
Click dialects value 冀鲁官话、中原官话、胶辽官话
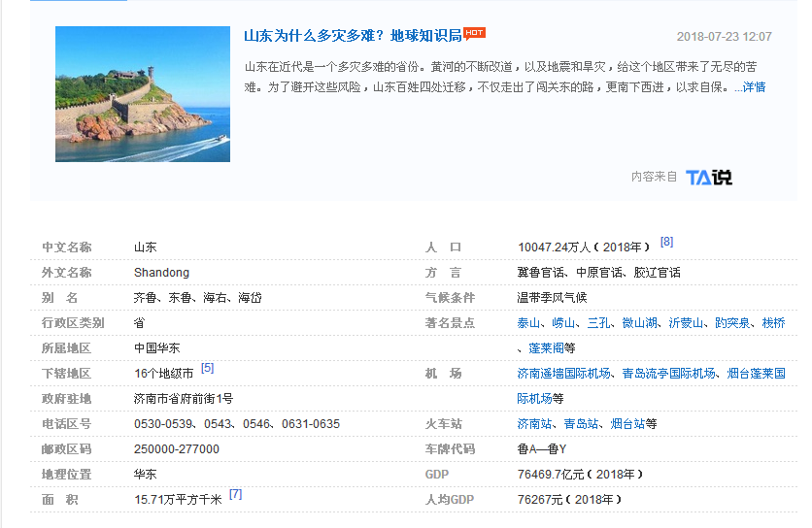pos(598,273)
